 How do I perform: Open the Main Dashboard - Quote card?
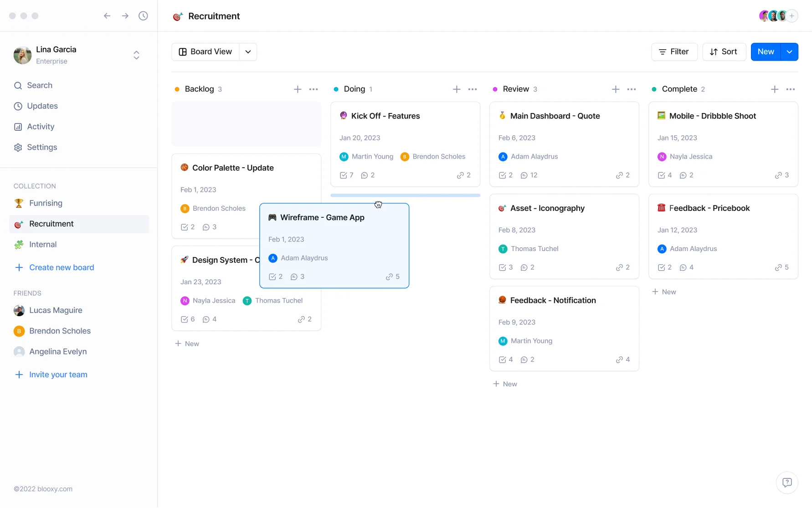tap(555, 116)
